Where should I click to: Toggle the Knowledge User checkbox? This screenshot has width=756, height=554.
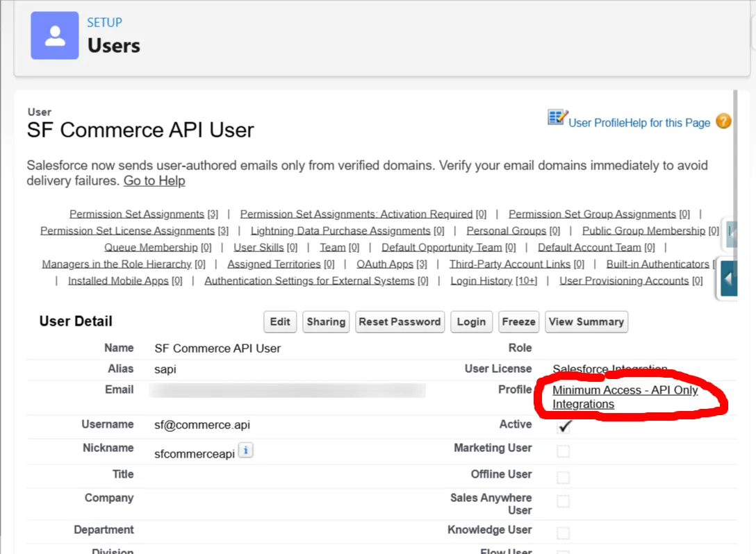(563, 532)
